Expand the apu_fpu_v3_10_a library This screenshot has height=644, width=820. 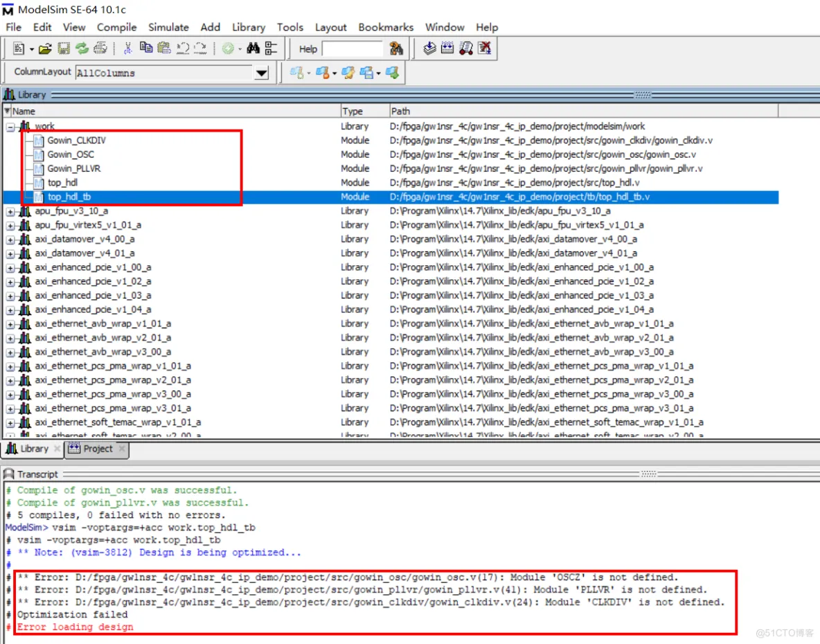coord(10,211)
